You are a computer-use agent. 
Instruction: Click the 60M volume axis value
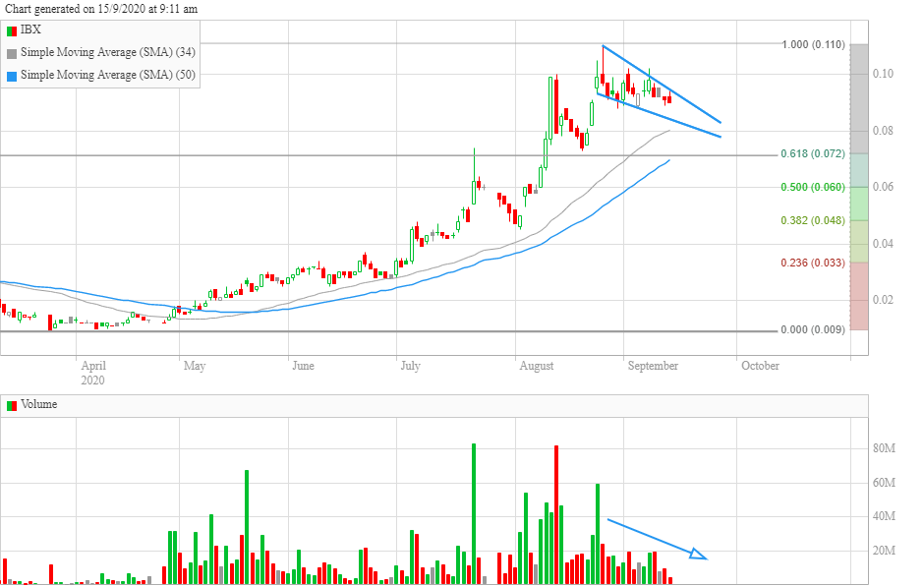pos(884,483)
